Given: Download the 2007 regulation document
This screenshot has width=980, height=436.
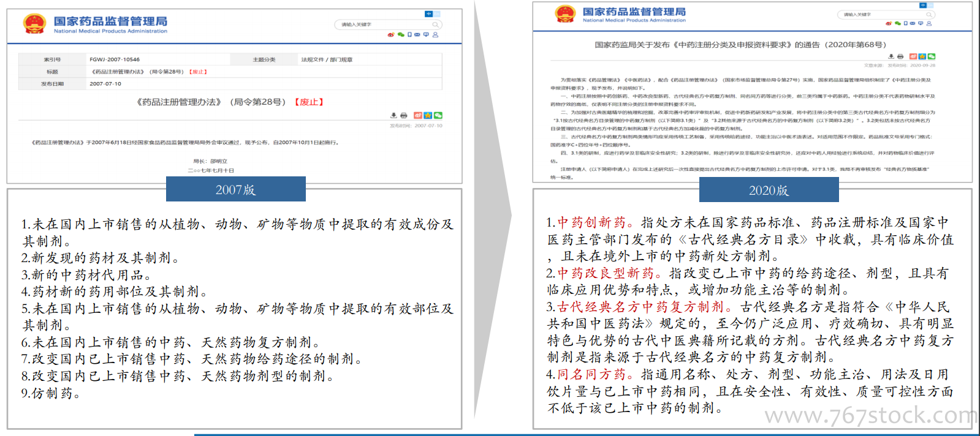Looking at the screenshot, I should (394, 115).
